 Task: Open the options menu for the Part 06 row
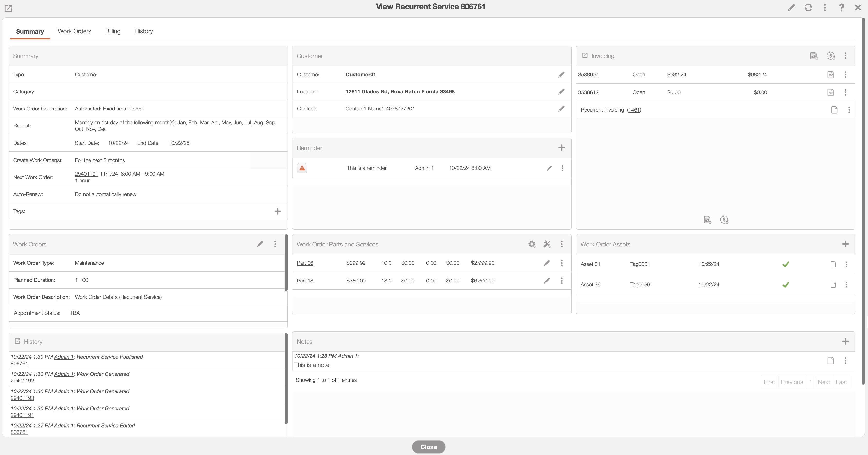pyautogui.click(x=561, y=263)
